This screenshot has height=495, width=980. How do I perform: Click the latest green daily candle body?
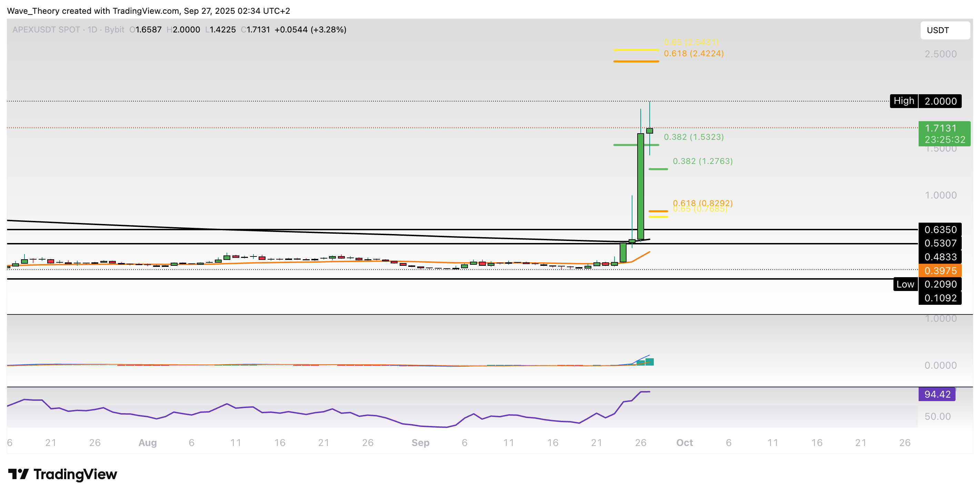pyautogui.click(x=649, y=130)
